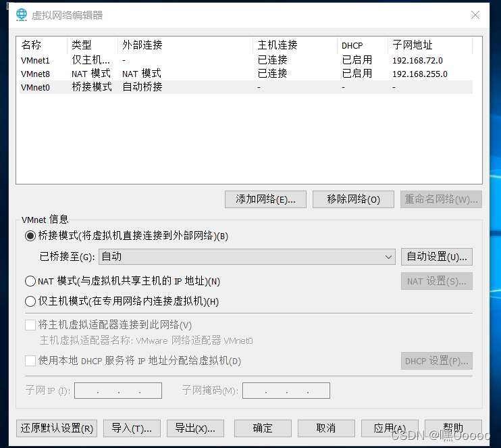Viewport: 501px width, 448px height.
Task: Click the 导出(X)... button
Action: 195,428
